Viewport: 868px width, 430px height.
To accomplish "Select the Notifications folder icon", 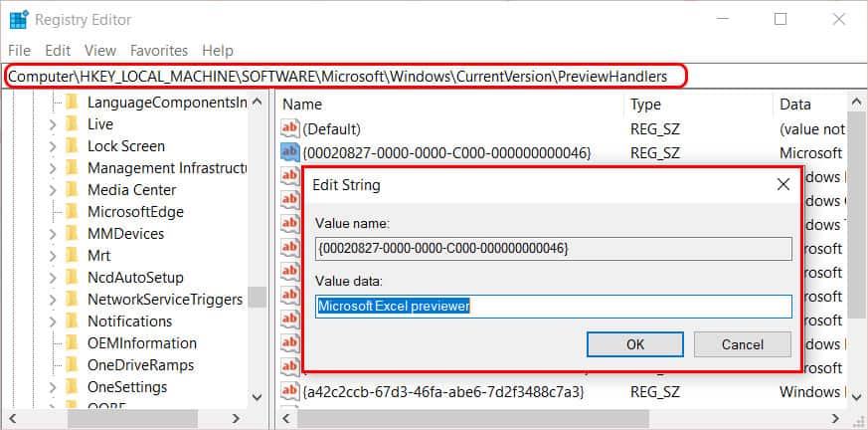I will (72, 321).
